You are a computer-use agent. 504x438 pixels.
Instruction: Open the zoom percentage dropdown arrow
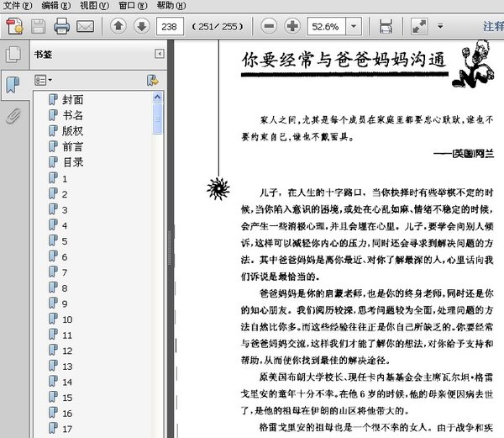coord(354,26)
